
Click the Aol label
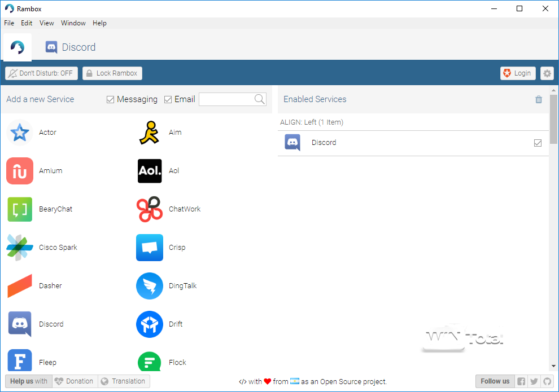pos(174,171)
